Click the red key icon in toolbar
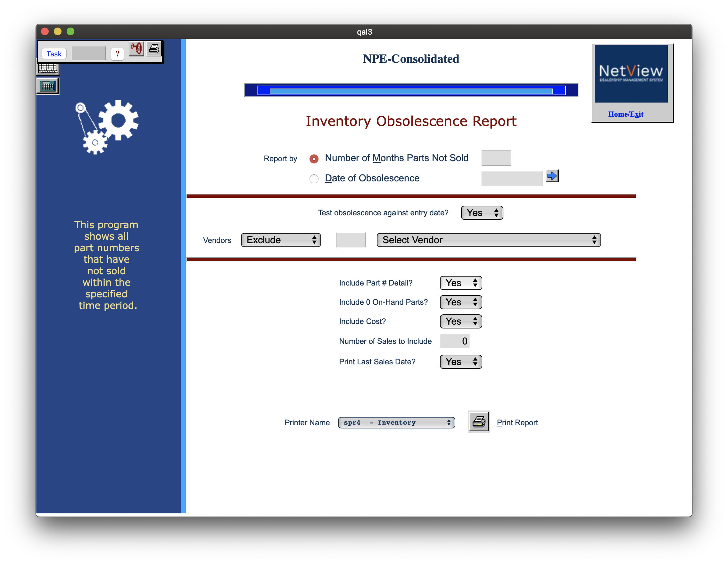The image size is (728, 564). 136,49
